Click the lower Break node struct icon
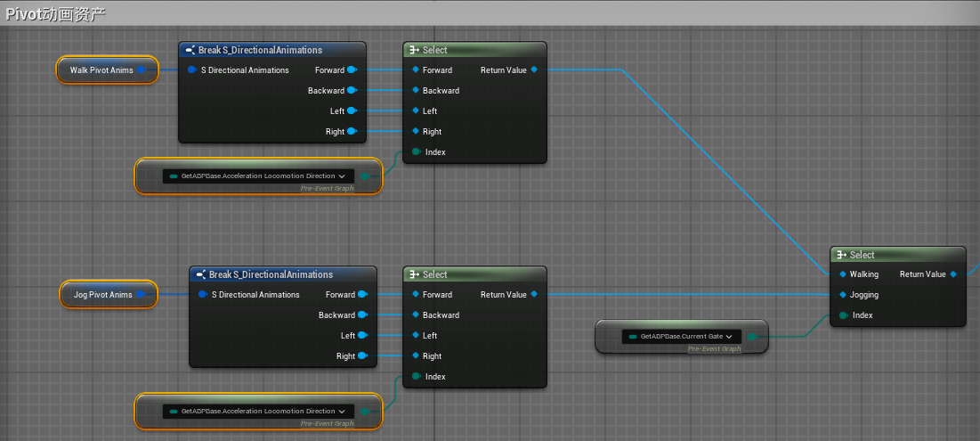This screenshot has height=441, width=980. (201, 274)
